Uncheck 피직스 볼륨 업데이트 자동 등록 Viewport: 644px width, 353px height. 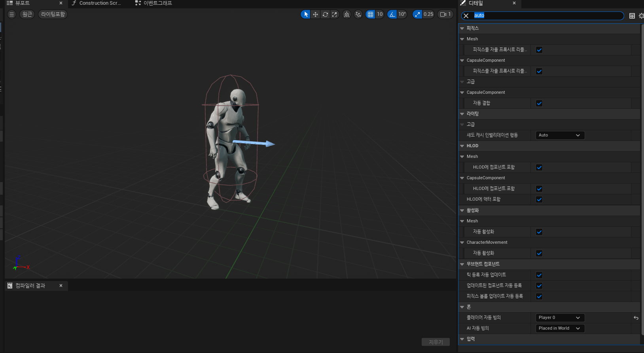point(539,296)
